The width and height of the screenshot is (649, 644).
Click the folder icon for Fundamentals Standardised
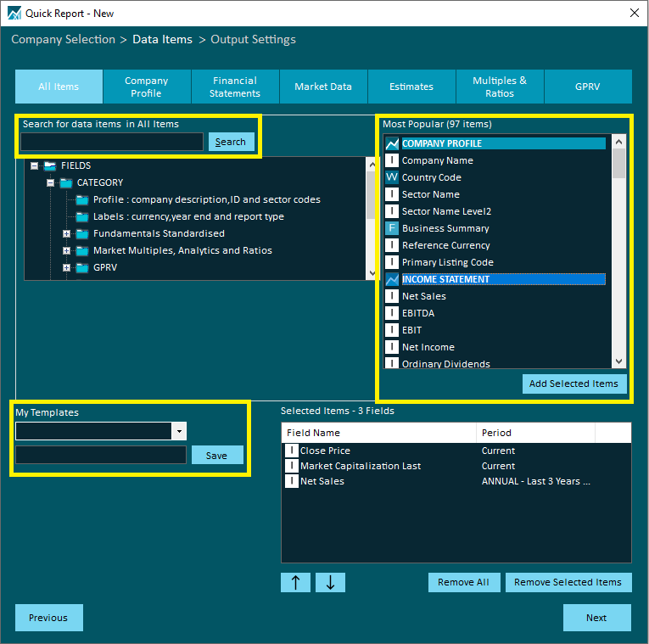(81, 233)
